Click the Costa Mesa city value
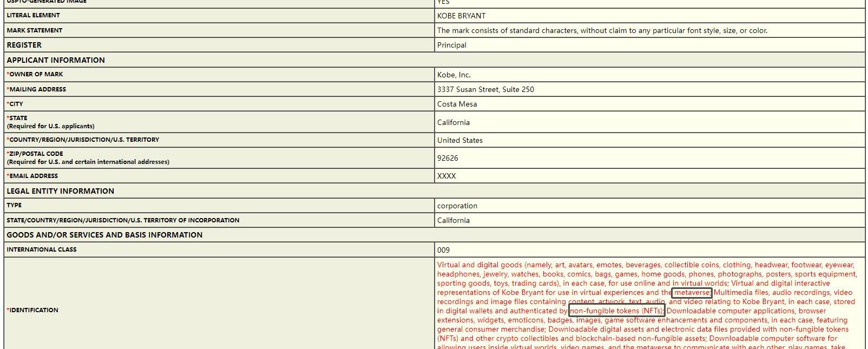 pyautogui.click(x=457, y=104)
